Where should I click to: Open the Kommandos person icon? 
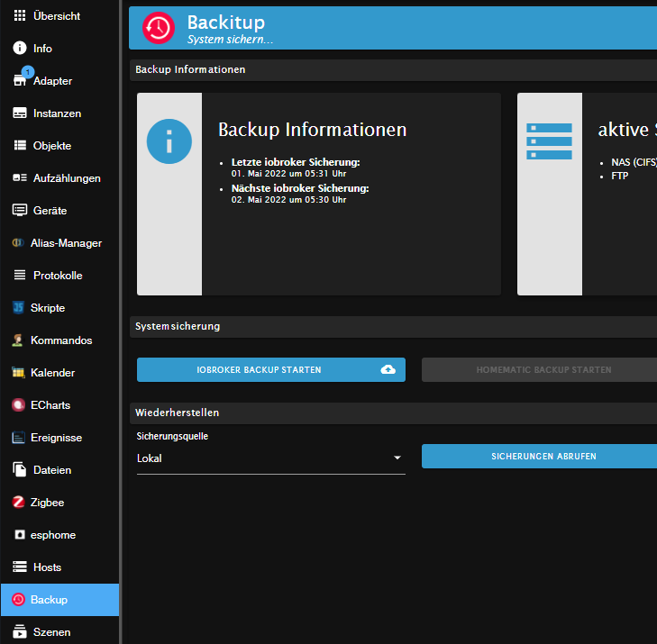tap(18, 340)
